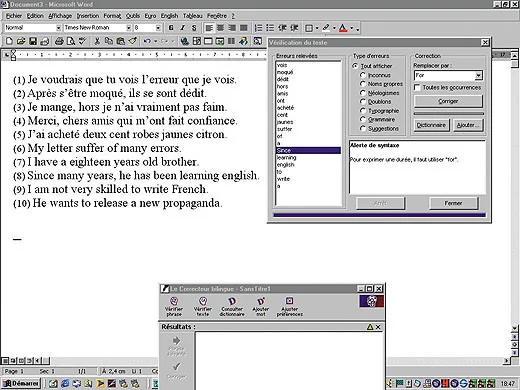Apply bold formatting (G button)
The height and width of the screenshot is (390, 520).
click(171, 28)
